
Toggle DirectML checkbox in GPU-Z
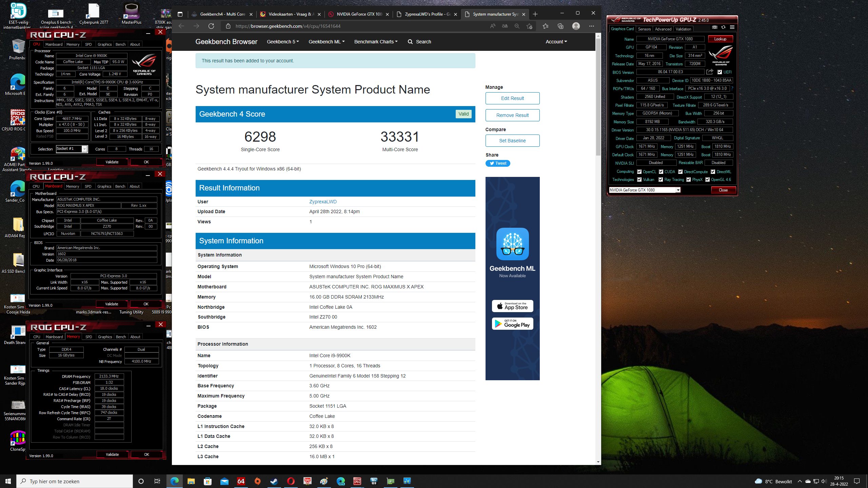713,172
